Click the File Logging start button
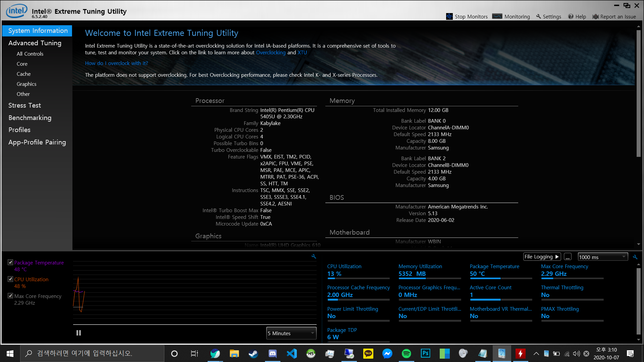 pos(542,257)
